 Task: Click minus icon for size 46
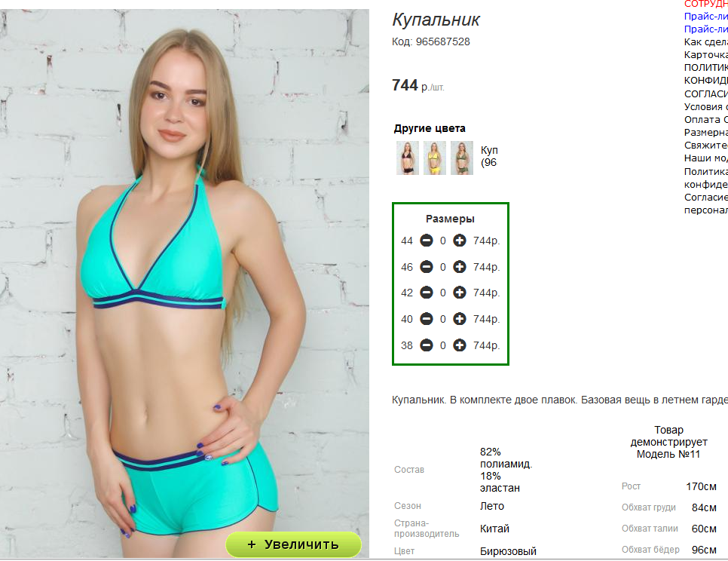[427, 267]
